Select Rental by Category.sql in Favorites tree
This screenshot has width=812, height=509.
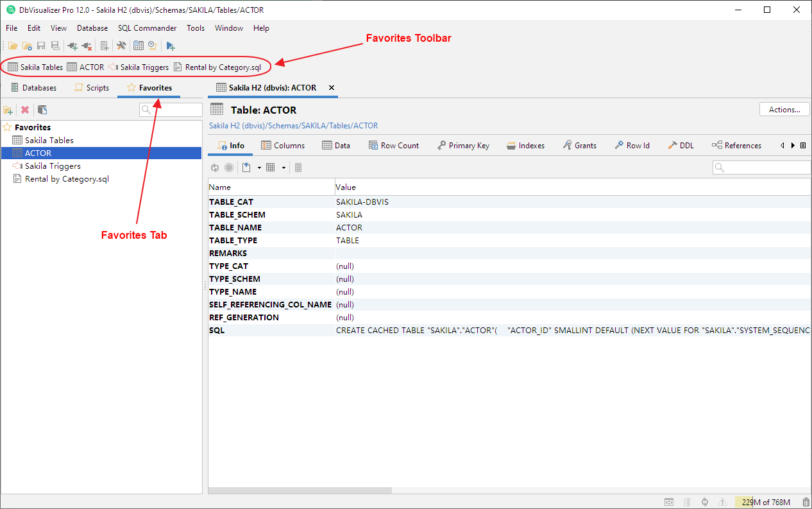(x=67, y=179)
